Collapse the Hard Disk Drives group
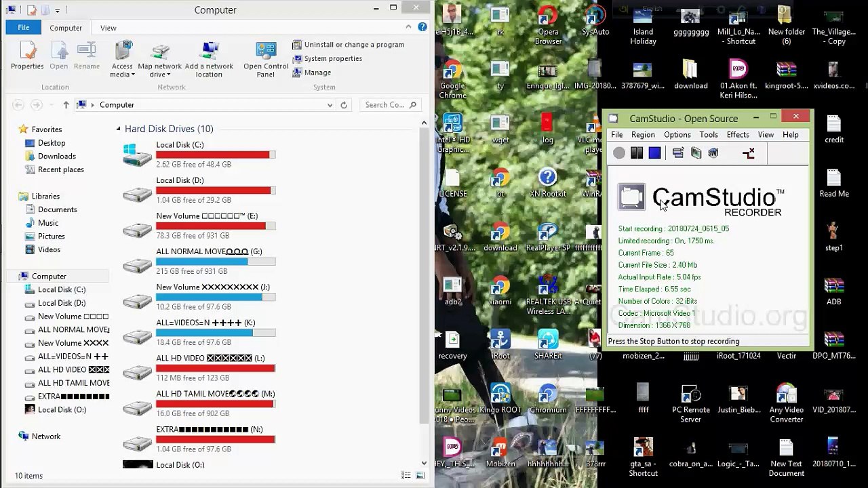The width and height of the screenshot is (868, 488). [x=118, y=129]
